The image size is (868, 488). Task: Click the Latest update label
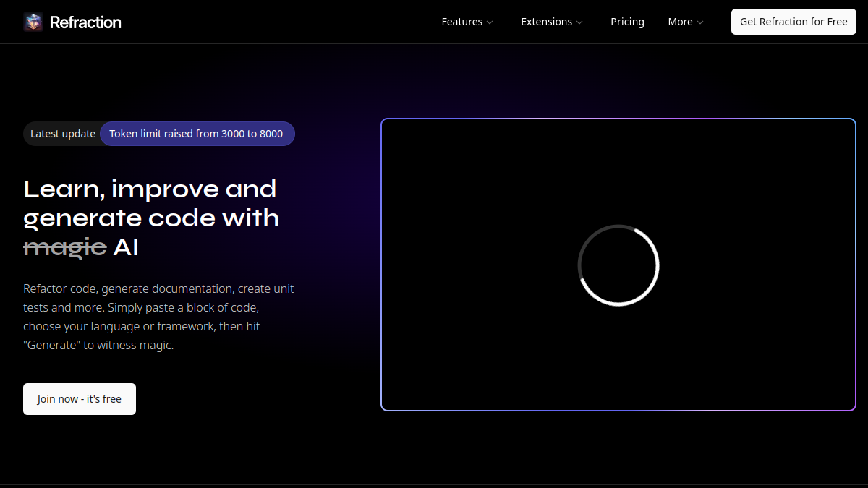pos(63,134)
